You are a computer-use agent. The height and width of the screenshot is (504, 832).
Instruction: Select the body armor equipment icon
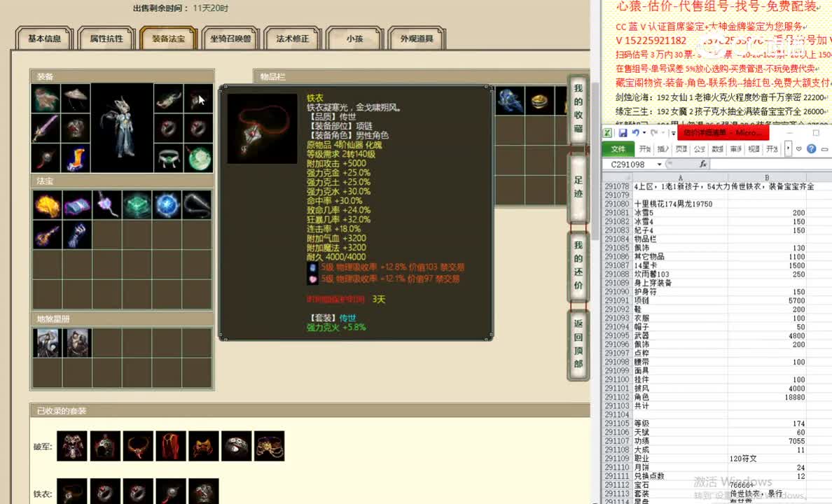tap(76, 128)
